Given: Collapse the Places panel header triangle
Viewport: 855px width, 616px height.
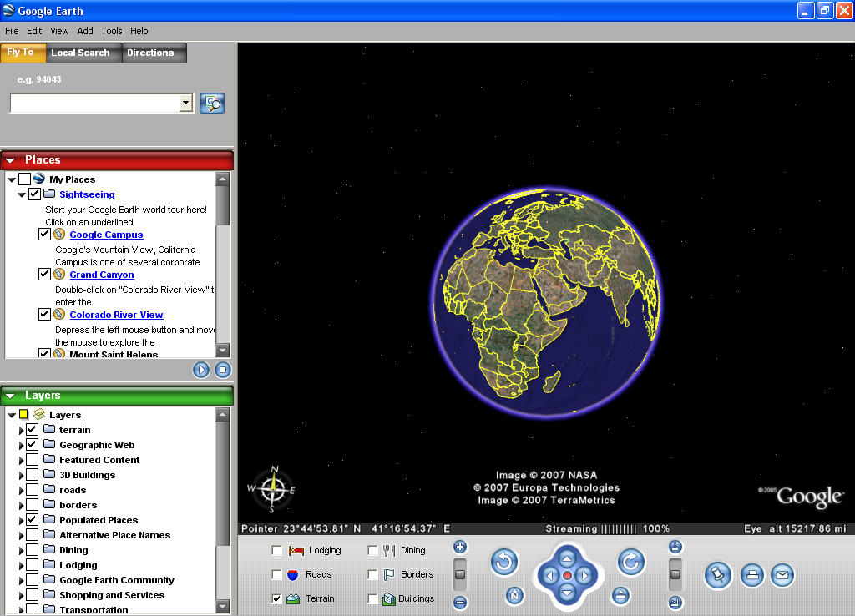Looking at the screenshot, I should pos(10,160).
